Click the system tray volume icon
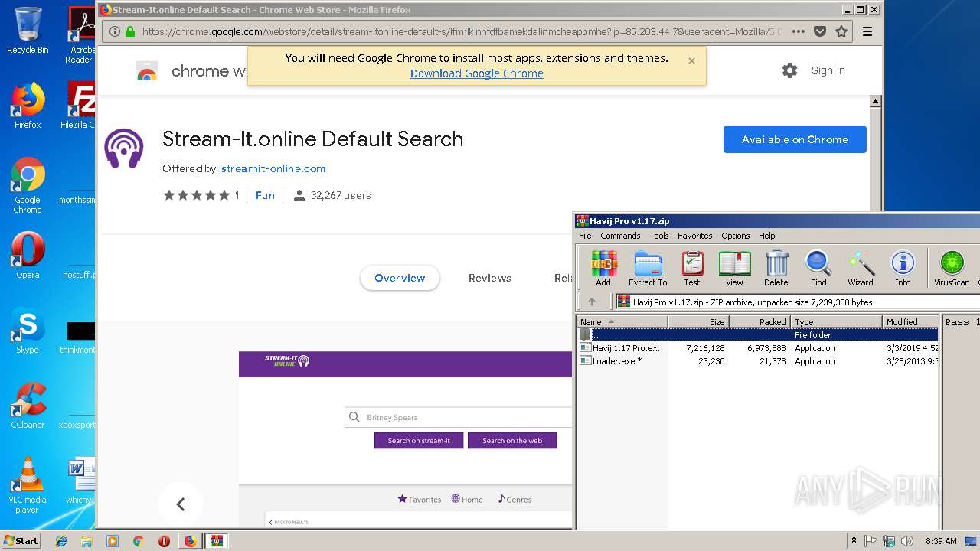Screen dimensions: 980x551 click(906, 541)
